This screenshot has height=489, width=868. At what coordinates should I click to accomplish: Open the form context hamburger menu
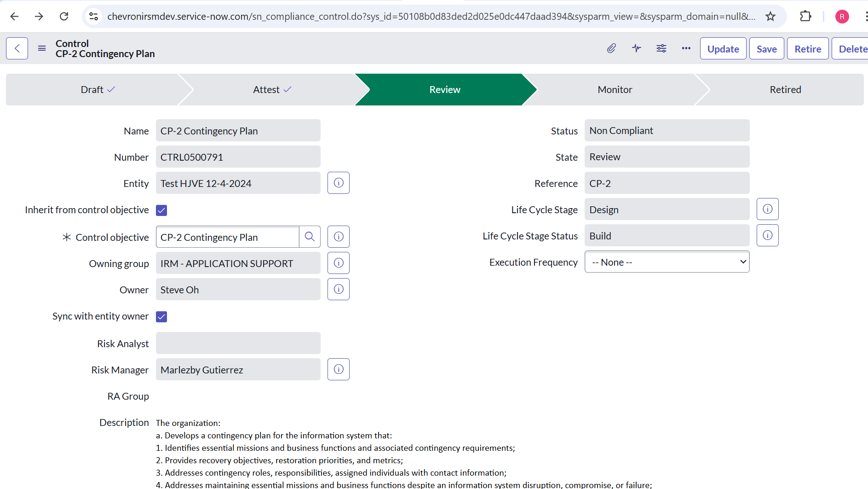click(42, 48)
